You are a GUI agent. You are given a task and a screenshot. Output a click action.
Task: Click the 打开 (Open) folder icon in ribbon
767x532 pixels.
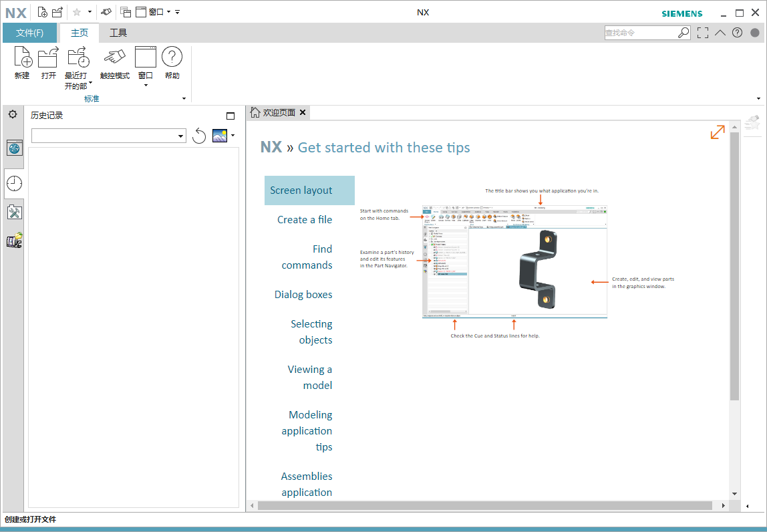pyautogui.click(x=48, y=58)
